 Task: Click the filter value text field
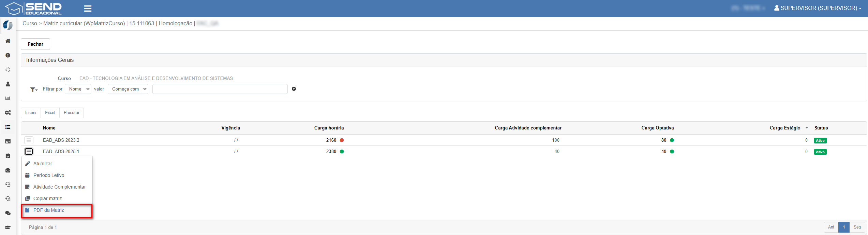click(x=220, y=89)
